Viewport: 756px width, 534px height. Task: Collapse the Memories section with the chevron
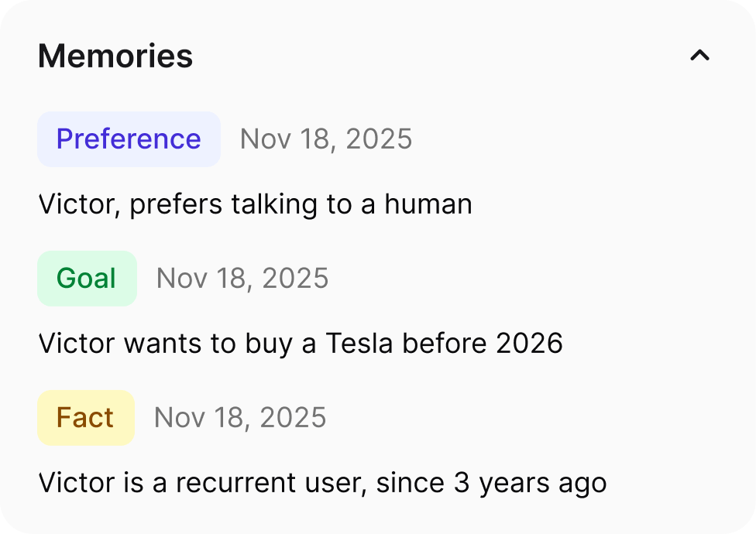699,56
